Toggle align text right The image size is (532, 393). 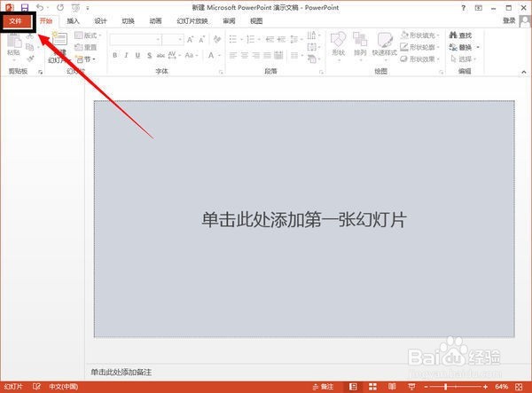click(256, 55)
